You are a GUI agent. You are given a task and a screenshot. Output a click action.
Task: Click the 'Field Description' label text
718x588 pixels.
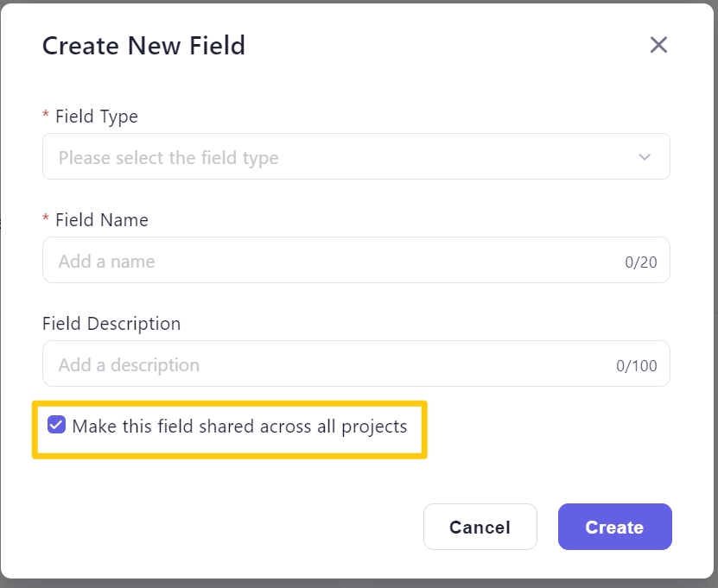[111, 324]
